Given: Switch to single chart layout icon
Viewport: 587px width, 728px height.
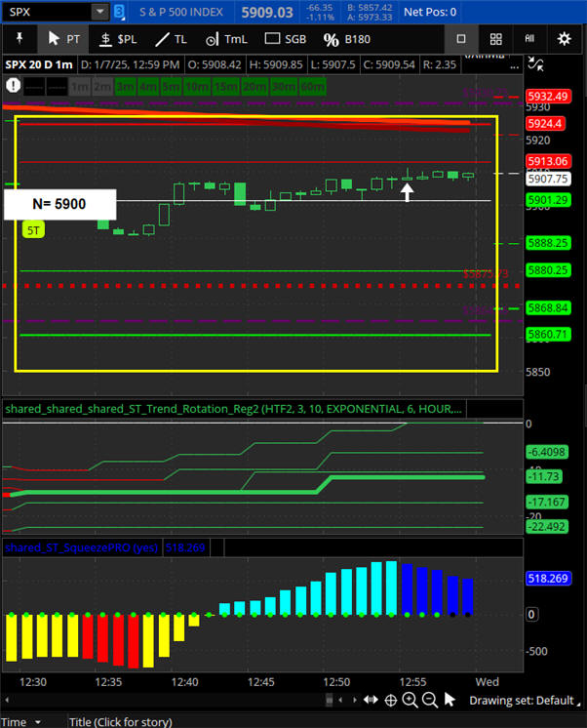Looking at the screenshot, I should coord(461,38).
